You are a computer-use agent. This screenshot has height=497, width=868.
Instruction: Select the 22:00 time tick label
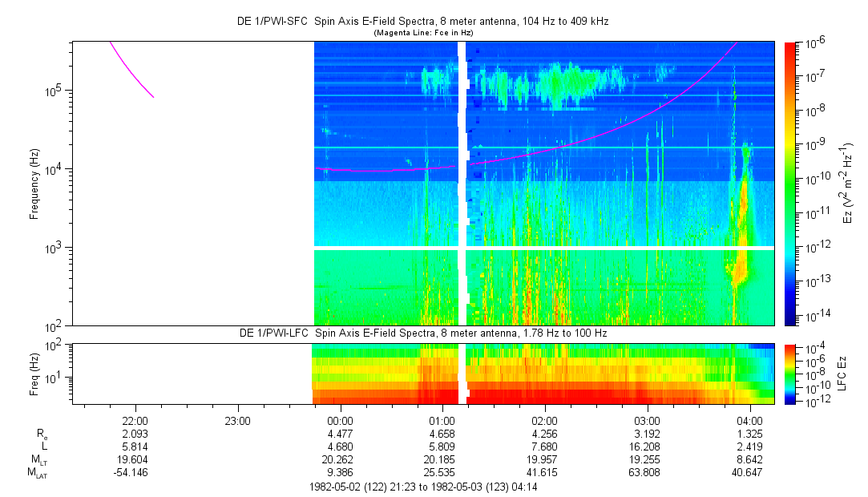click(135, 420)
